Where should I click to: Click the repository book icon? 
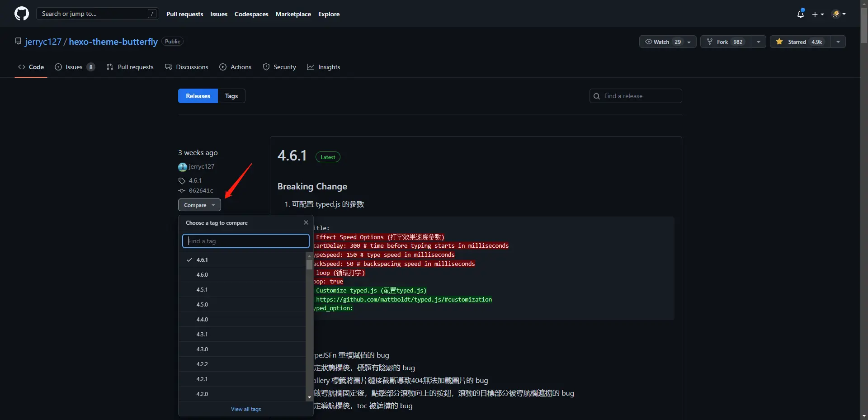coord(18,41)
